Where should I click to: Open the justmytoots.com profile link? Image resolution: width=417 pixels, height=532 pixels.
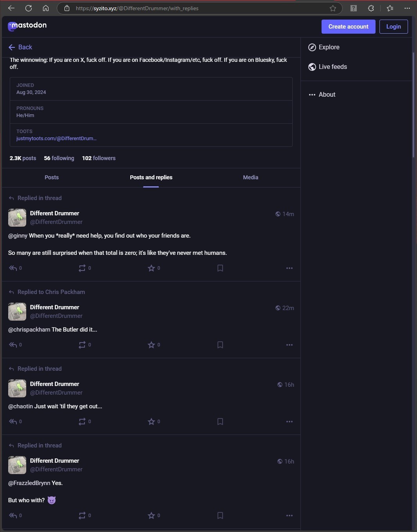click(56, 139)
